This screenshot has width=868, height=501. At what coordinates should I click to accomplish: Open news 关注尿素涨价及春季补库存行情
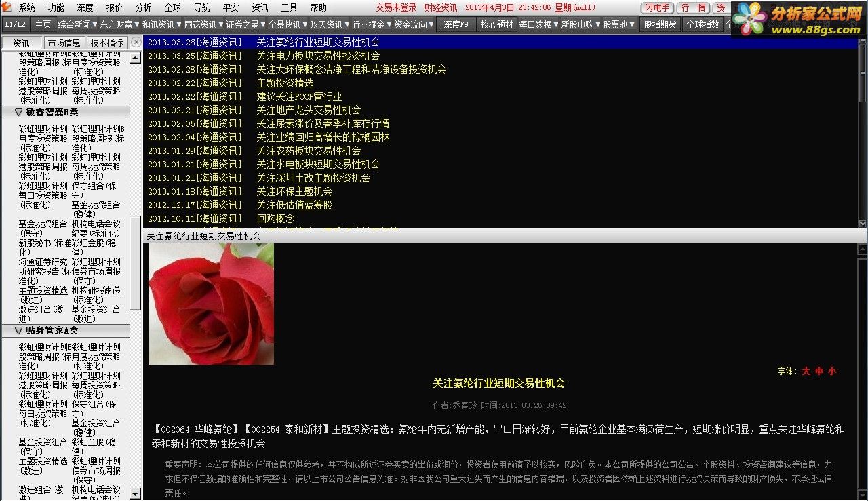pos(323,123)
